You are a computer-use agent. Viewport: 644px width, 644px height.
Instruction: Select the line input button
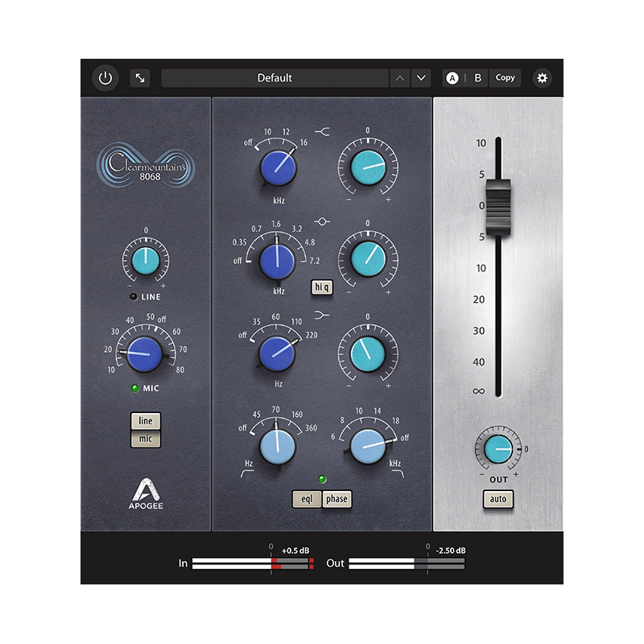click(146, 421)
